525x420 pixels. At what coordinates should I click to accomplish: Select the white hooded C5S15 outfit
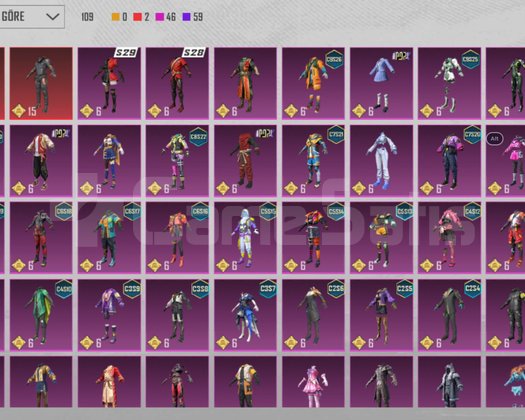click(x=245, y=238)
